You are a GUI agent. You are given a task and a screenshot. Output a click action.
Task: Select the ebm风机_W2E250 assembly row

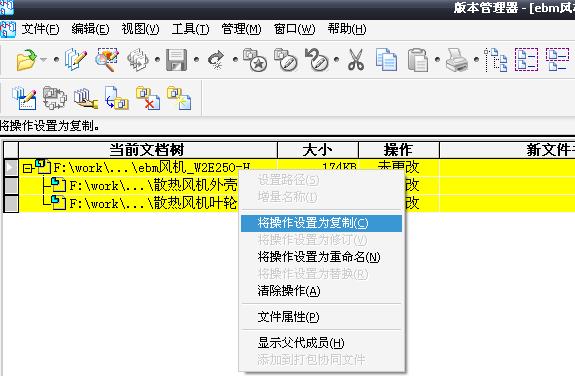[x=148, y=168]
